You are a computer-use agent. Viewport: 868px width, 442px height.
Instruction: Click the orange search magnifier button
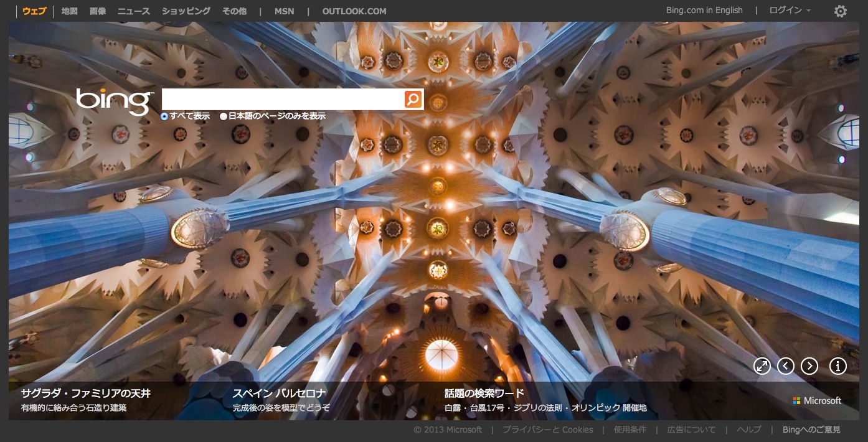click(x=413, y=100)
